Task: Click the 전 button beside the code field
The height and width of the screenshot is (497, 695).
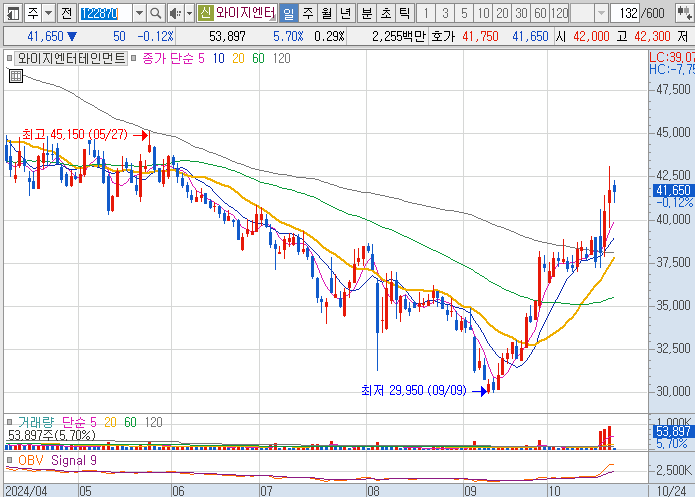Action: click(66, 13)
